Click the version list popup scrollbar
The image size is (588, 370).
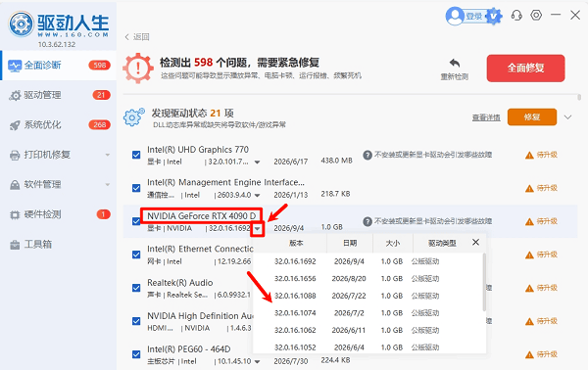pyautogui.click(x=484, y=282)
